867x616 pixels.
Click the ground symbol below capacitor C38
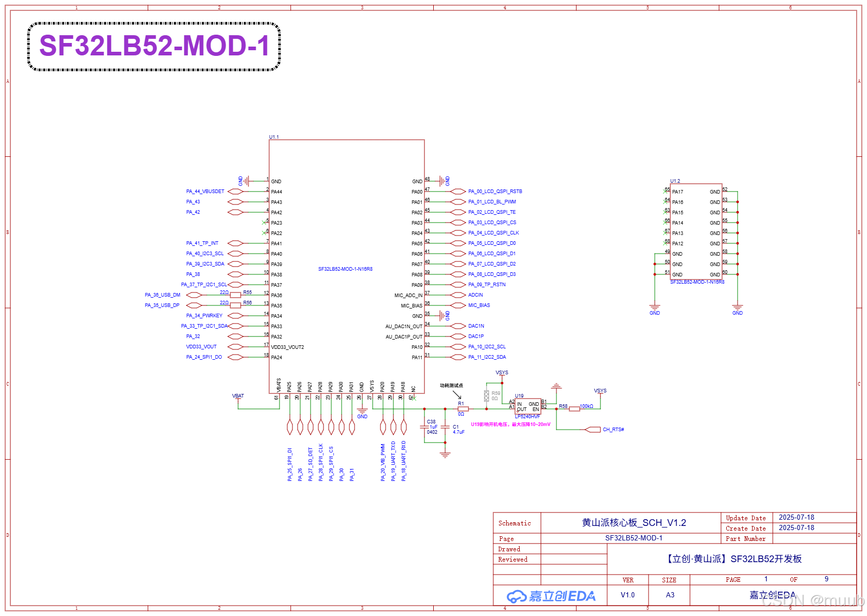pyautogui.click(x=445, y=455)
